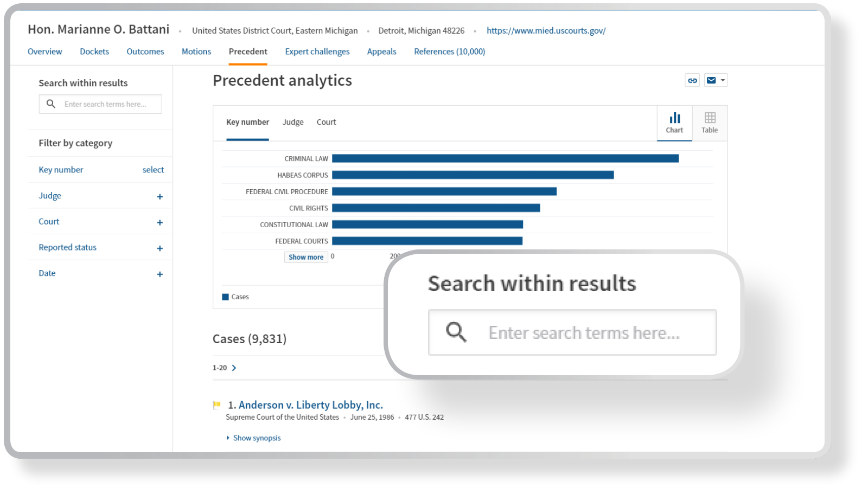Go to next results page arrow
868x488 pixels.
click(x=234, y=368)
